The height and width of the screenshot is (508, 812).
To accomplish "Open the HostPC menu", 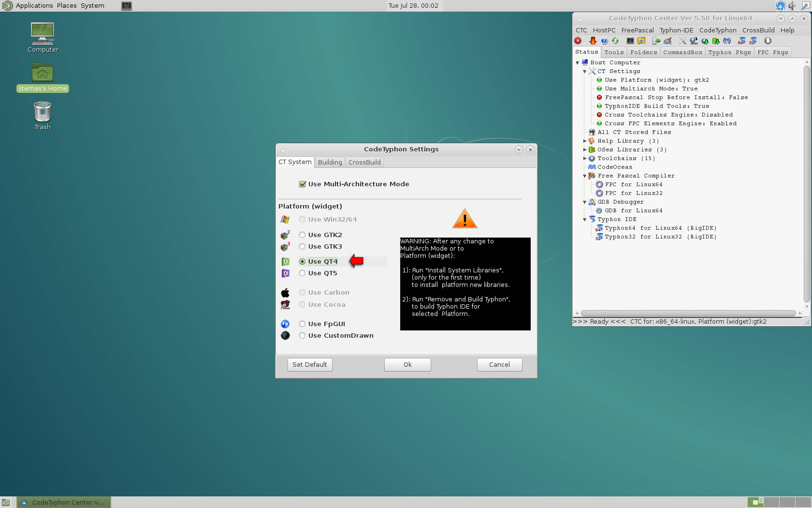I will (604, 30).
